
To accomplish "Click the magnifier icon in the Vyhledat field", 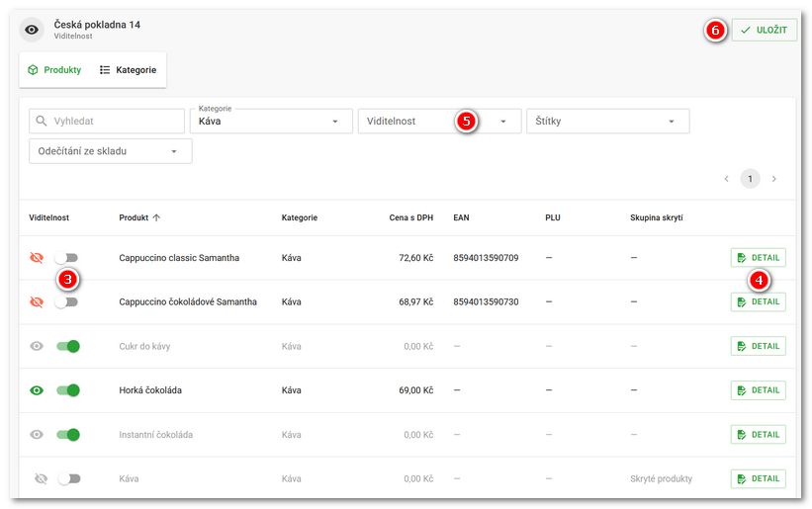I will coord(42,121).
